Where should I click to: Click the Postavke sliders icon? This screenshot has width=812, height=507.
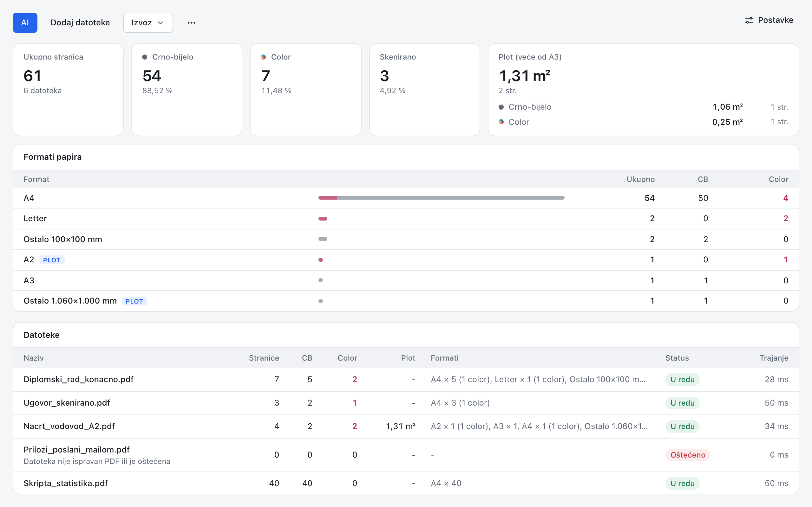point(749,20)
